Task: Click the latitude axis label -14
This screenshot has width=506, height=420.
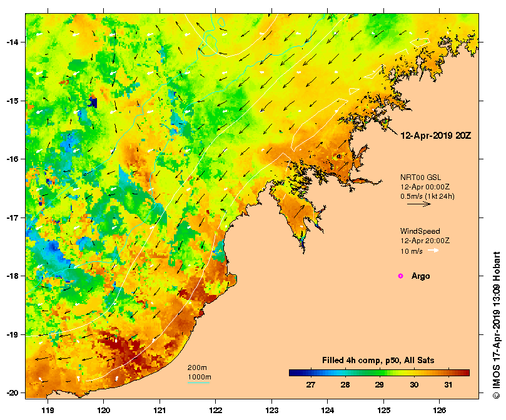Action: (x=12, y=42)
